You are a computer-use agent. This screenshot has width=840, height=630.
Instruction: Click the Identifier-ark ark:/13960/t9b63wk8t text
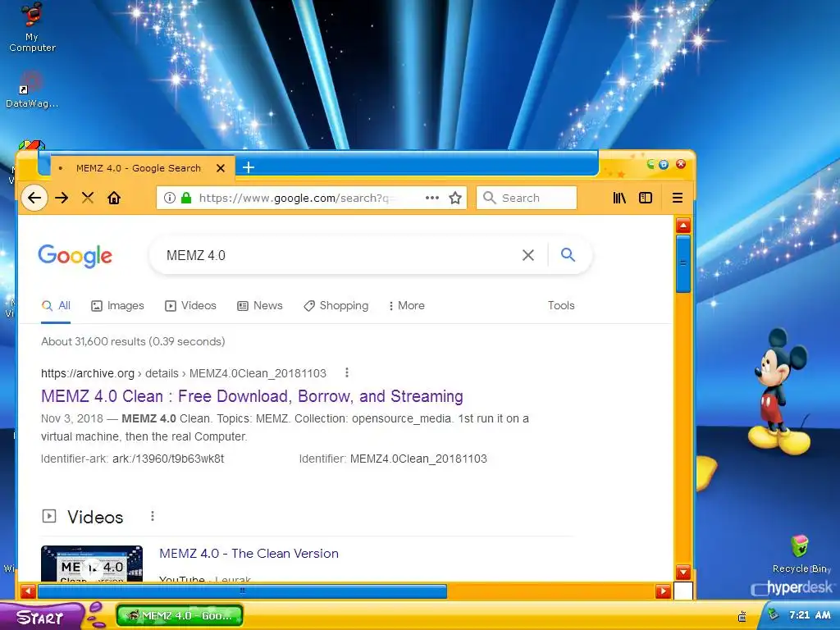coord(132,459)
